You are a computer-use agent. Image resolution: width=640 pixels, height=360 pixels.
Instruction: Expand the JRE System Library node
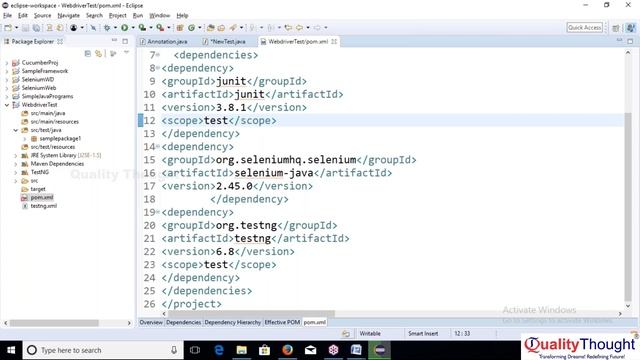tap(16, 156)
